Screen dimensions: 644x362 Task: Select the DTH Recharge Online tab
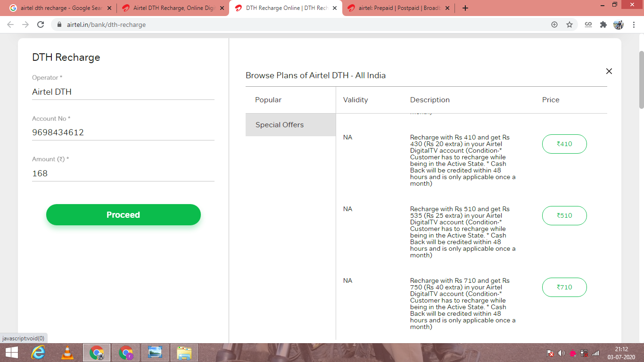coord(286,8)
